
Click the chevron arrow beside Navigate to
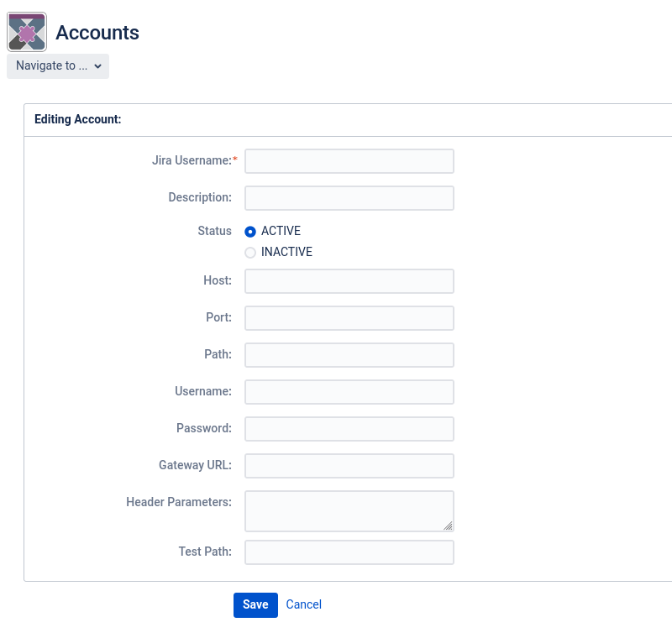click(x=97, y=66)
